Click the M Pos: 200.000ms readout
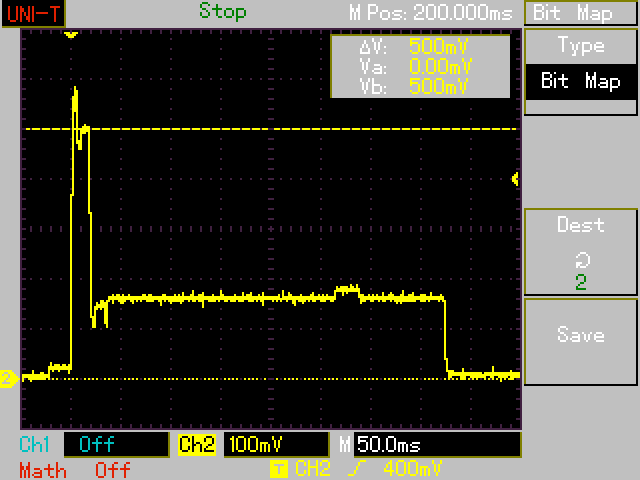 (x=431, y=13)
